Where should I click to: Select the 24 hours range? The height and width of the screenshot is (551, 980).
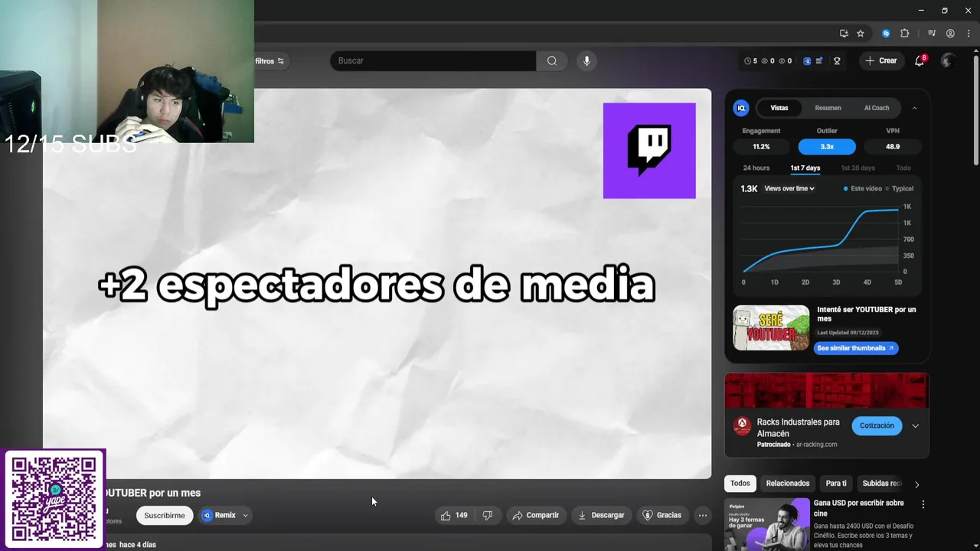[756, 168]
